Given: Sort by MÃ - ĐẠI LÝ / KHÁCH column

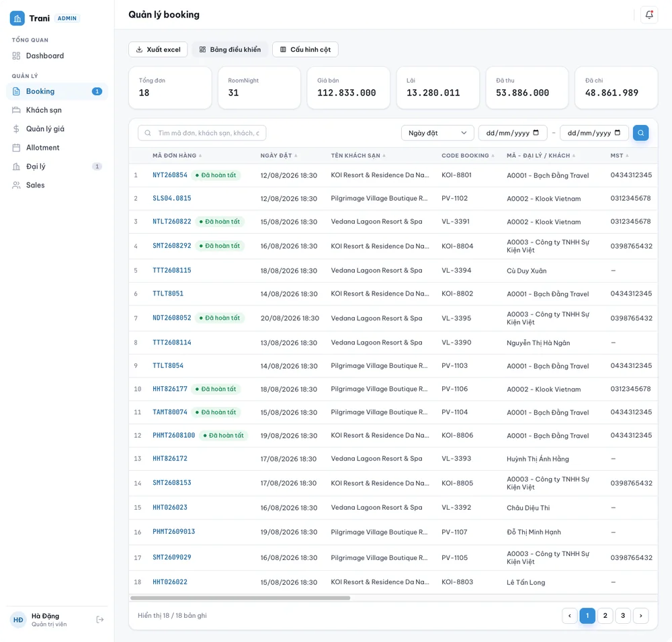Looking at the screenshot, I should tap(541, 156).
